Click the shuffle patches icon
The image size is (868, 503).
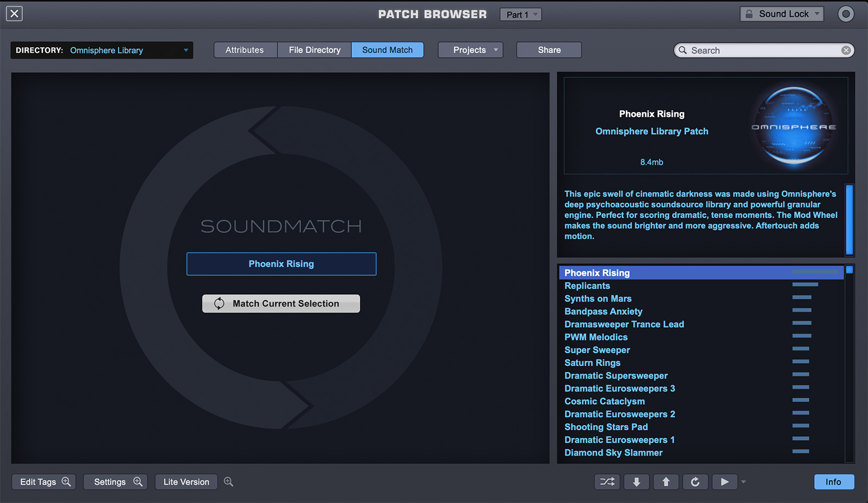tap(607, 482)
